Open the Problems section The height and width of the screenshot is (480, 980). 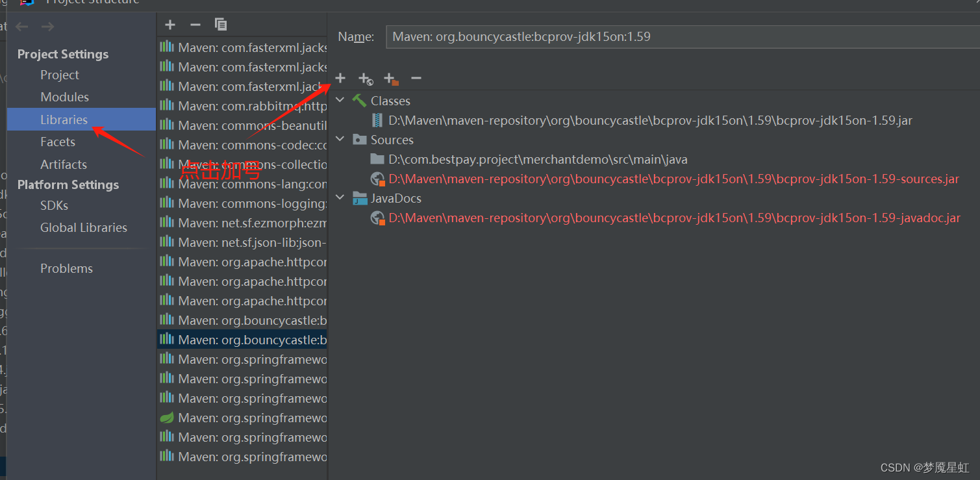click(x=66, y=268)
